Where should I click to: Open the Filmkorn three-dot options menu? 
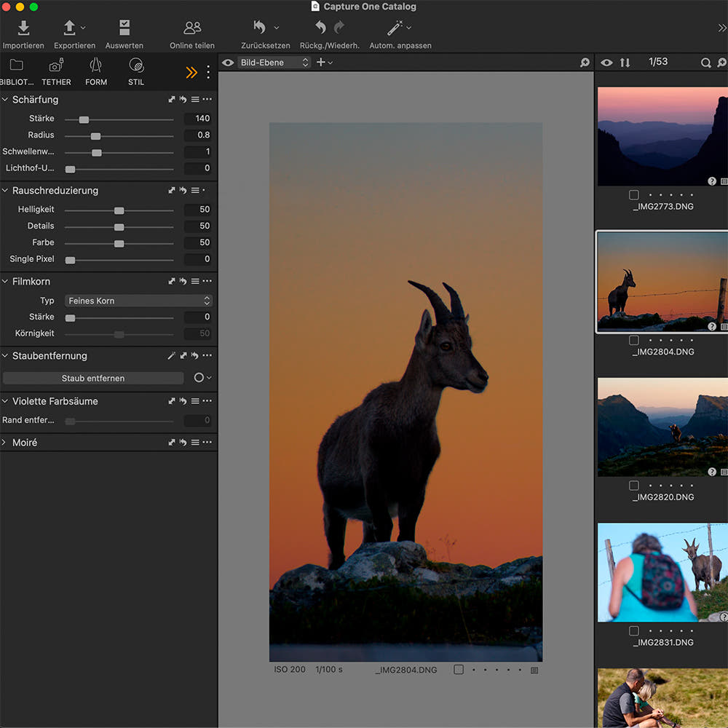[207, 281]
